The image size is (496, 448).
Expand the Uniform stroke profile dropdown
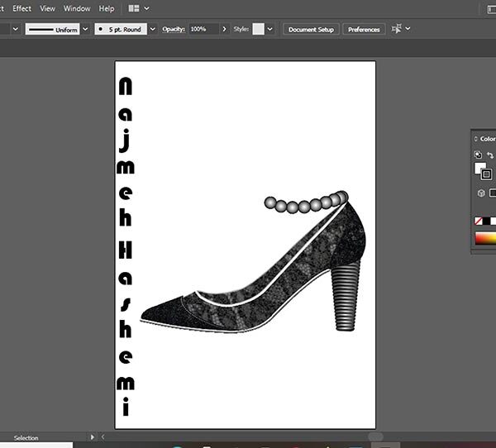pos(85,29)
